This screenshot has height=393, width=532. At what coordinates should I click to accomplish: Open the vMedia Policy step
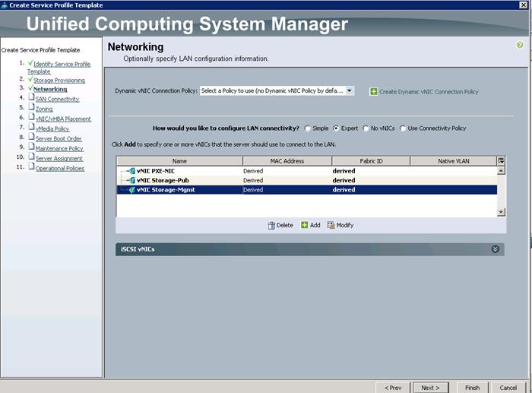(52, 128)
